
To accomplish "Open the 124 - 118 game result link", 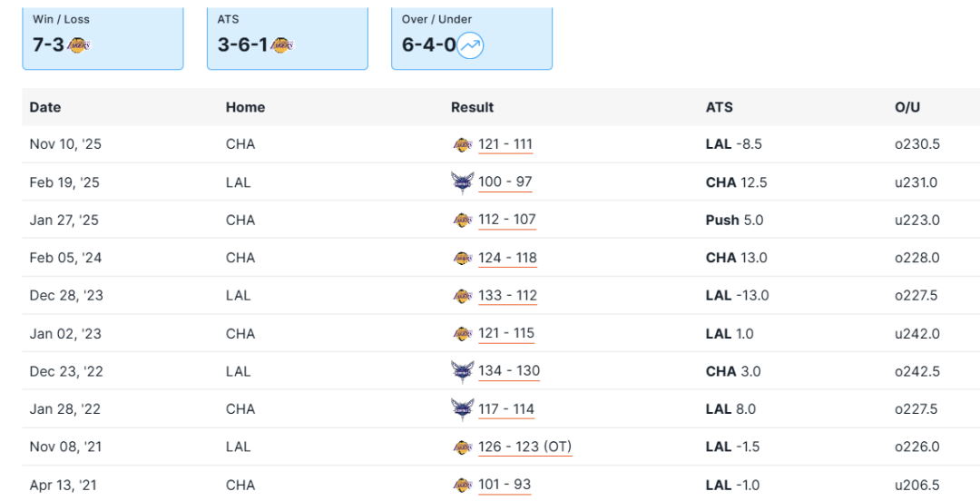I will 507,258.
